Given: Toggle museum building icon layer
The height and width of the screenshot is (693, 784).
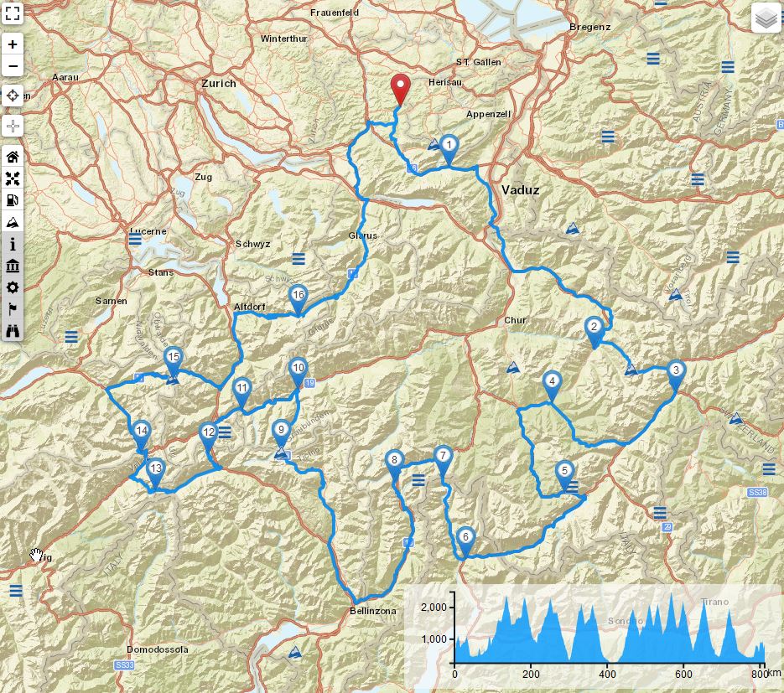Looking at the screenshot, I should (13, 266).
